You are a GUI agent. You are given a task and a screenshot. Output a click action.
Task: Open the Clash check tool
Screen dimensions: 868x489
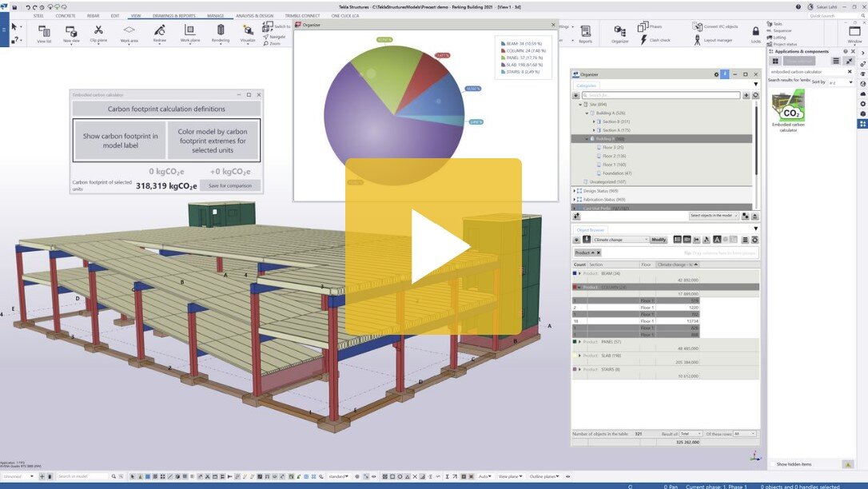[655, 40]
